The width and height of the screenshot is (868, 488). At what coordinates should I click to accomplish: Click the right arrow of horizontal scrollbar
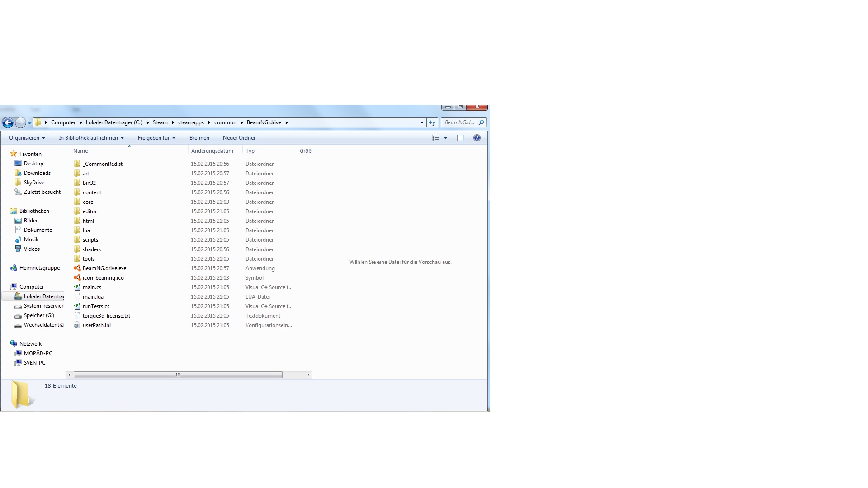[308, 375]
